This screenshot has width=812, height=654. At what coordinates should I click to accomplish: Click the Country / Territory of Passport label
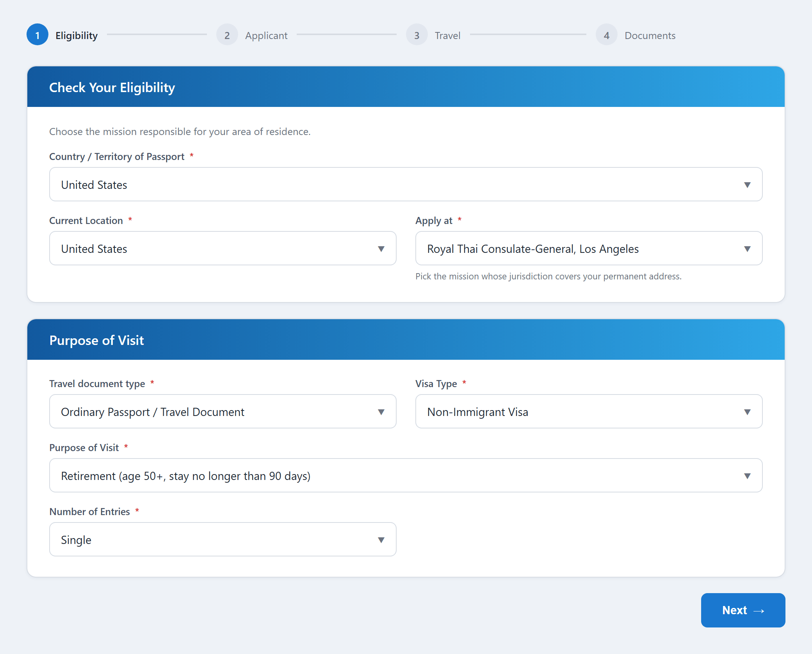[x=117, y=156]
